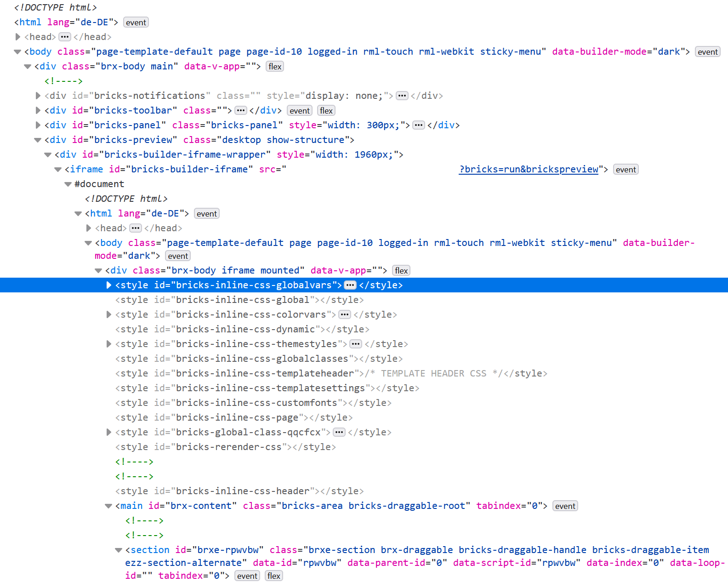Select the #document tree row

point(364,184)
